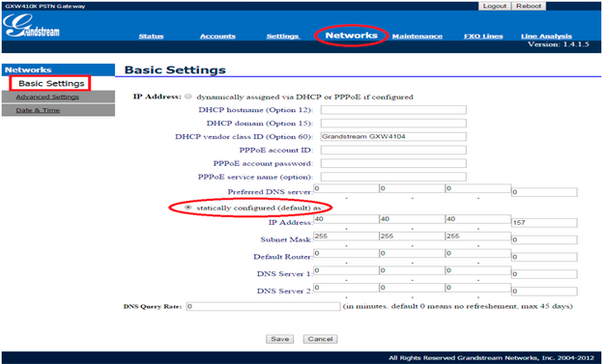Click the DNS Query Rate field
This screenshot has width=604, height=364.
click(263, 307)
